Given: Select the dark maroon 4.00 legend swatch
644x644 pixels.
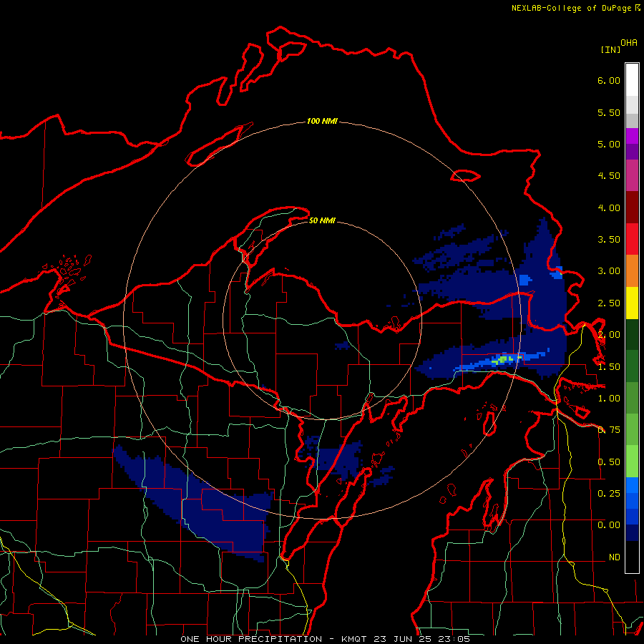Looking at the screenshot, I should (632, 208).
